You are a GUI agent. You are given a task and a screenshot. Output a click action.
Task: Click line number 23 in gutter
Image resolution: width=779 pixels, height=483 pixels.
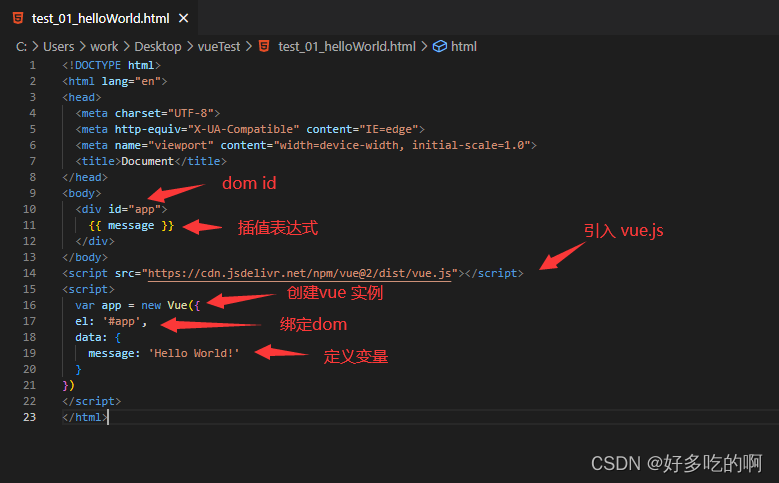[x=29, y=417]
